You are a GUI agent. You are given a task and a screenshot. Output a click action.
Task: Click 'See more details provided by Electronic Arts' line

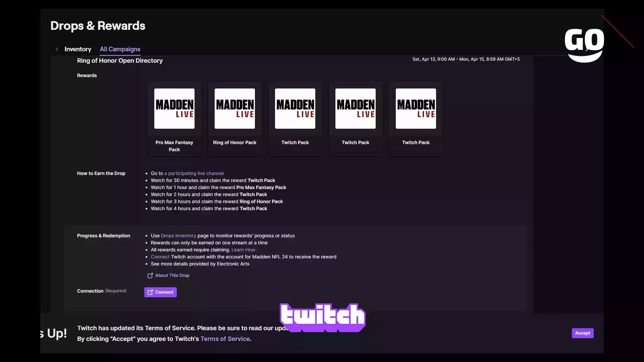200,264
